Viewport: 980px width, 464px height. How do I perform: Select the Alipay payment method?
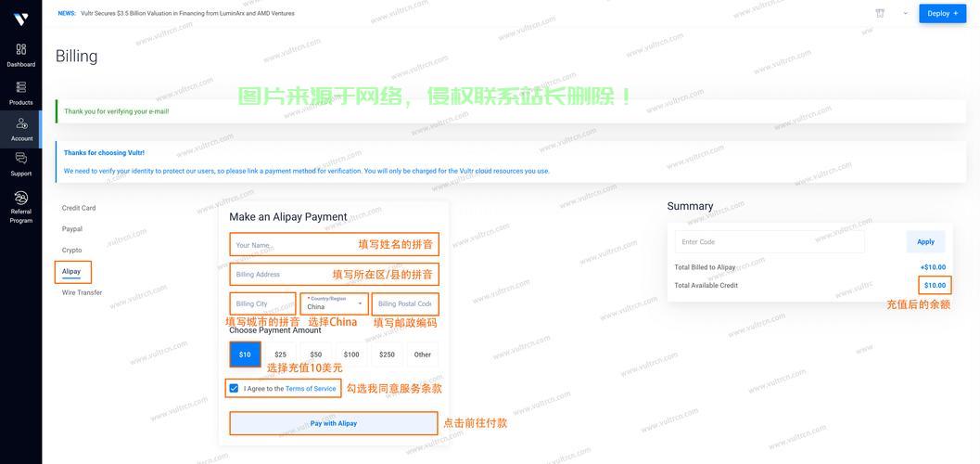(x=71, y=271)
